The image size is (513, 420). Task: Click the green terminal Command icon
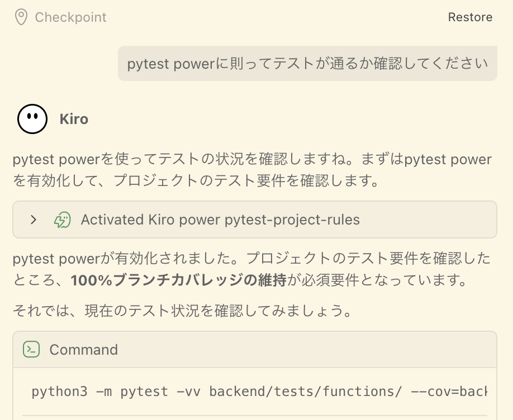[x=31, y=350]
